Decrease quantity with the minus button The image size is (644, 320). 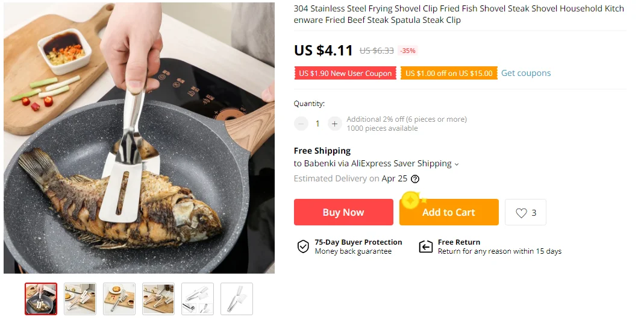301,124
